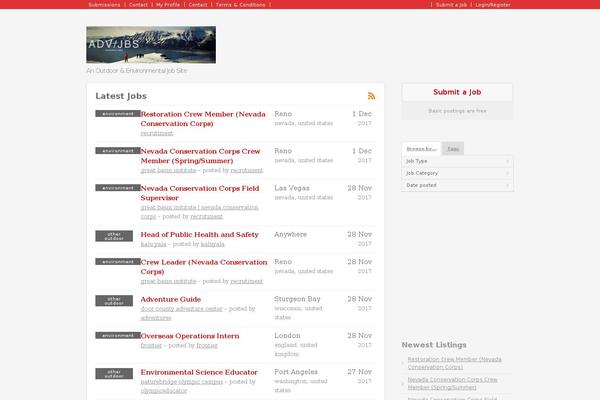
Task: Click the Anywhere location text
Action: coord(290,234)
